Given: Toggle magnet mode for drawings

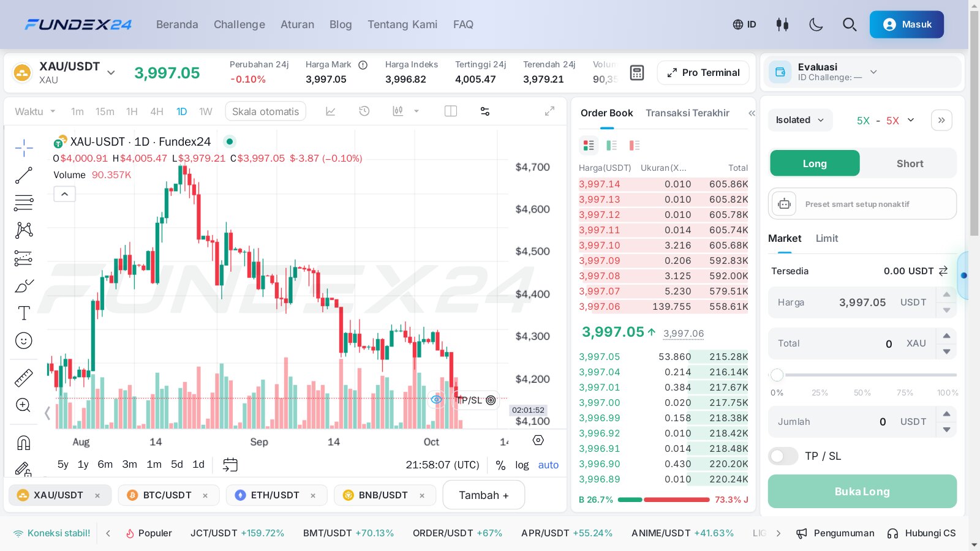Looking at the screenshot, I should pos(24,442).
